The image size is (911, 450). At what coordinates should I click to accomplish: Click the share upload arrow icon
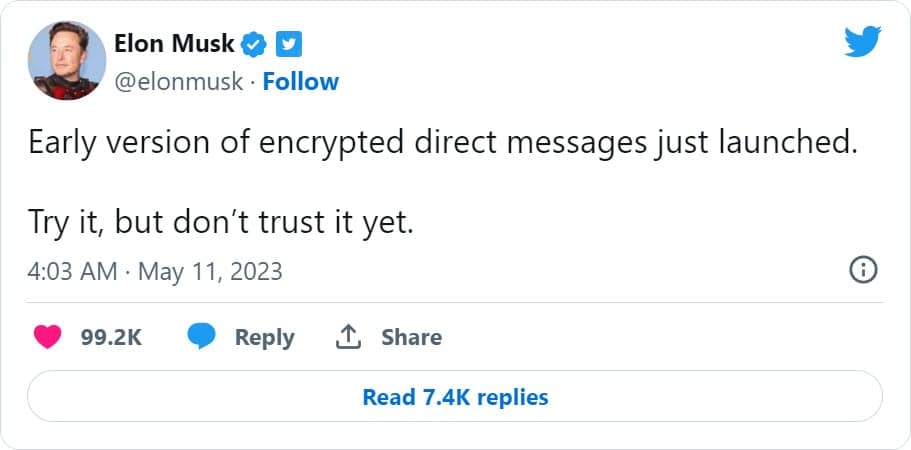347,337
